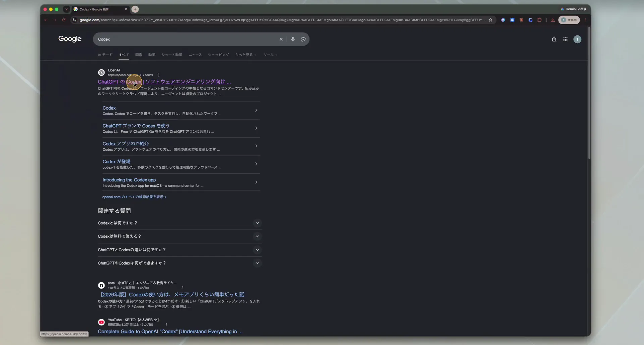Open Complete Guide to OpenAI Codex video link
644x345 pixels.
[170, 332]
